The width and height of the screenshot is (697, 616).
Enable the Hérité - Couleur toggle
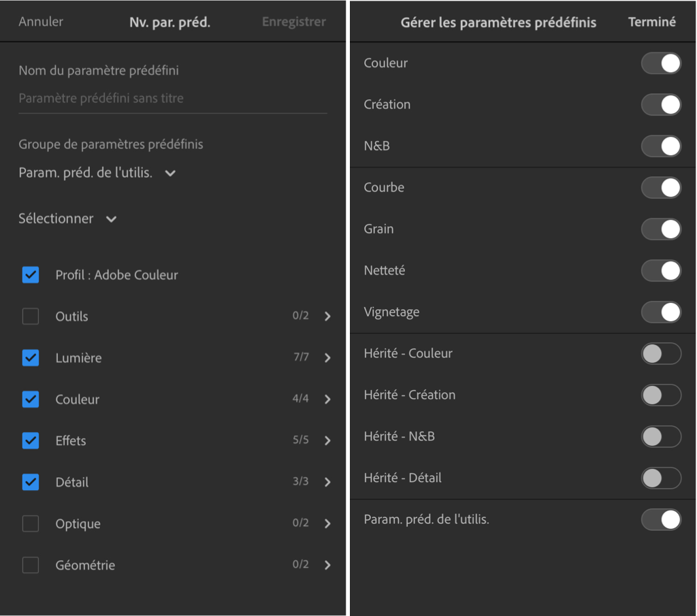pyautogui.click(x=661, y=353)
